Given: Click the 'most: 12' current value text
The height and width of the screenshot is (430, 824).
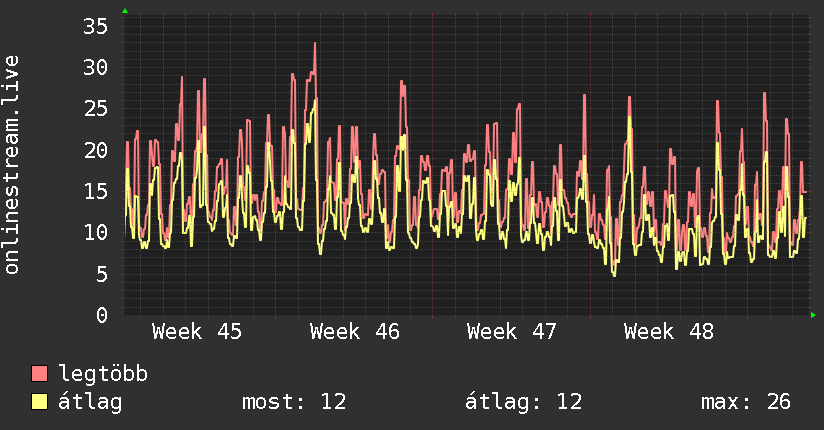Looking at the screenshot, I should pos(294,402).
